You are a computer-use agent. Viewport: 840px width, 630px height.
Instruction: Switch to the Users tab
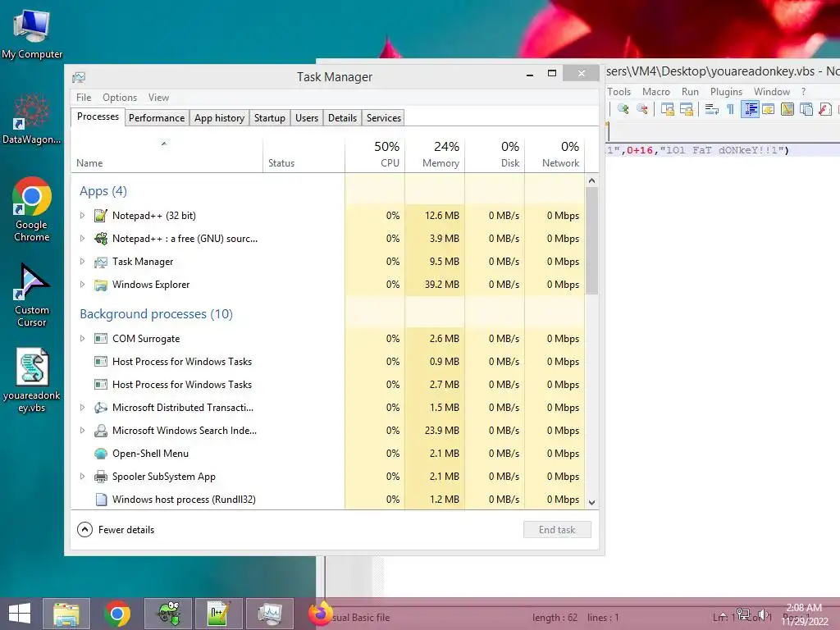(x=307, y=118)
